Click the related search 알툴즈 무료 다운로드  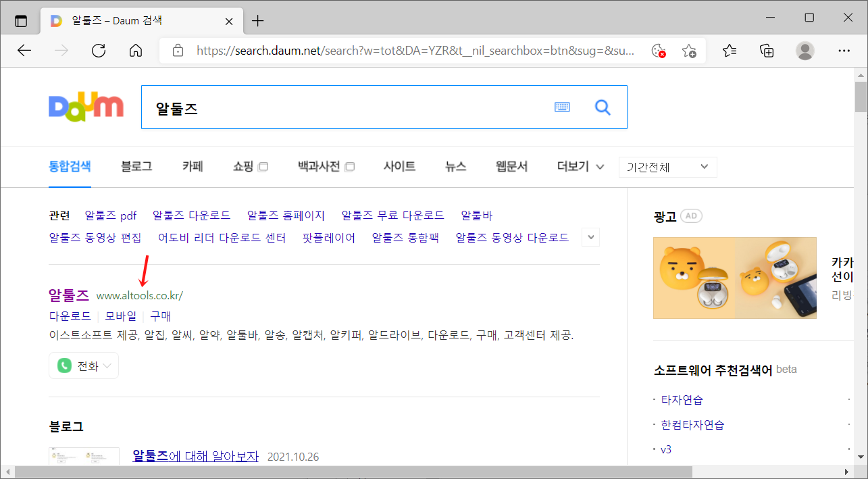click(x=393, y=216)
